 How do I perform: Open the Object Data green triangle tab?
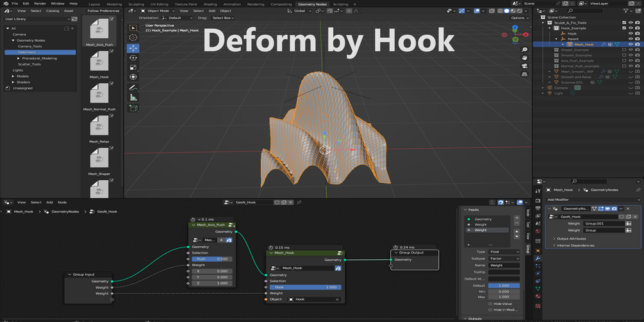[538, 289]
